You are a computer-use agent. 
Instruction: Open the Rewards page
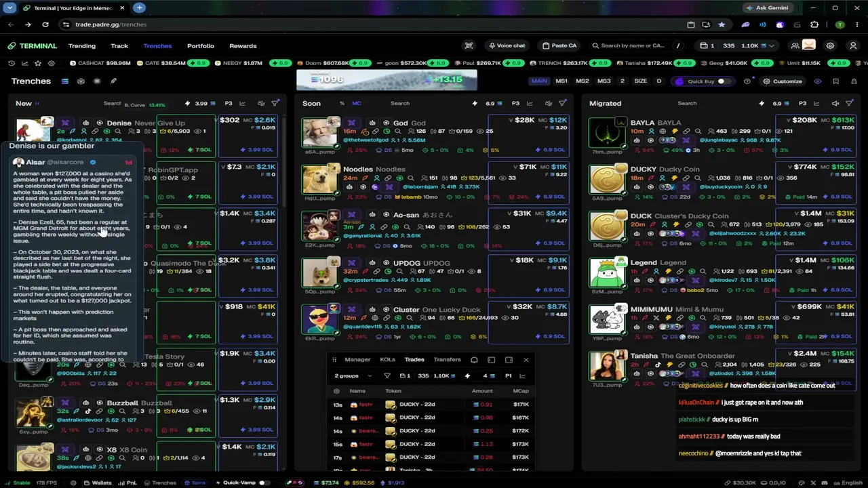pyautogui.click(x=243, y=46)
